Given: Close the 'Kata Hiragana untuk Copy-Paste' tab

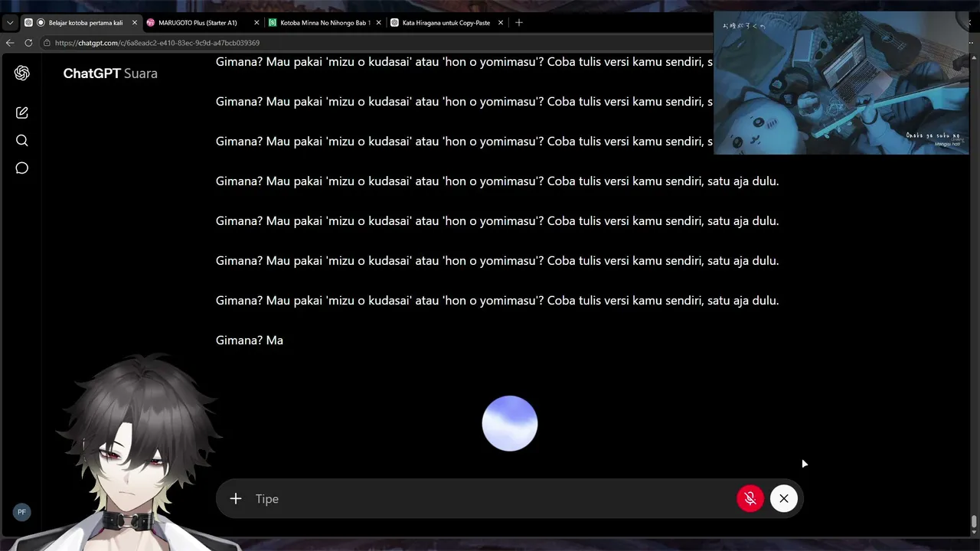Looking at the screenshot, I should [x=501, y=23].
